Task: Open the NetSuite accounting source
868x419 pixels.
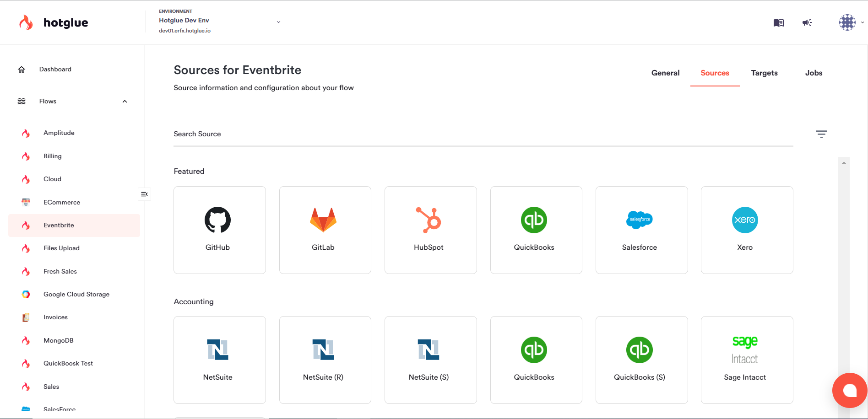Action: [x=220, y=360]
